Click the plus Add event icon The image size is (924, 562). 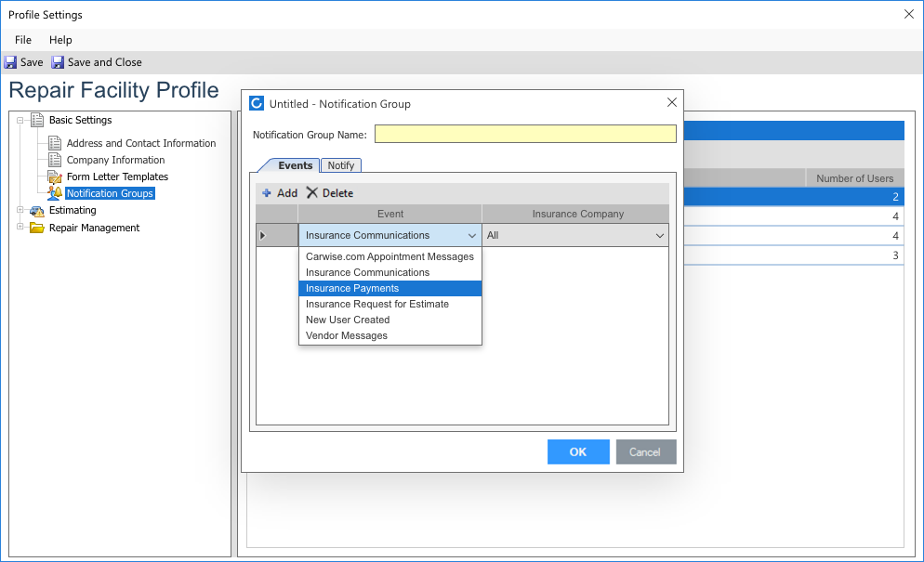[x=267, y=193]
